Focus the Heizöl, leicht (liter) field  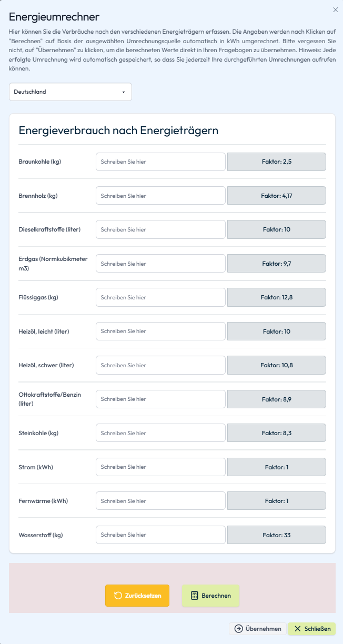coord(160,331)
